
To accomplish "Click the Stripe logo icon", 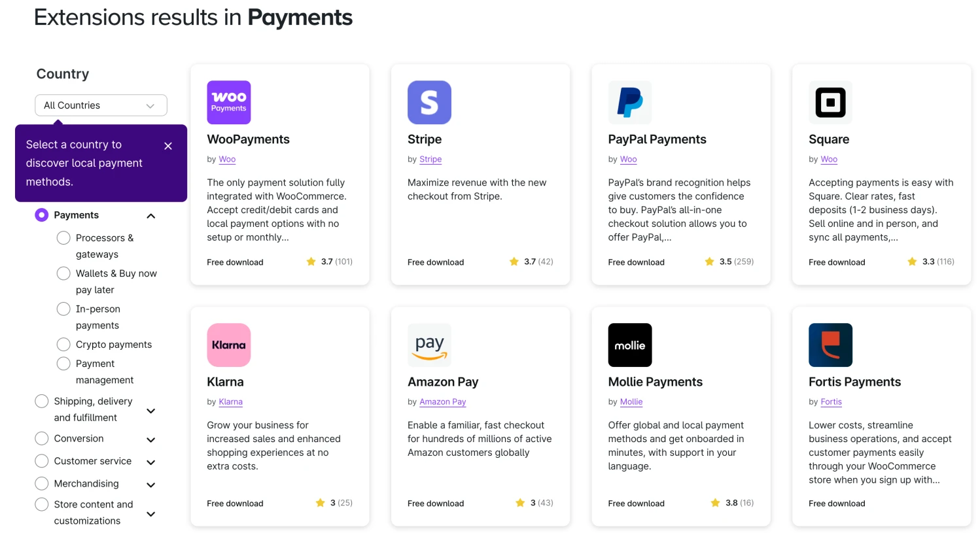I will point(429,102).
